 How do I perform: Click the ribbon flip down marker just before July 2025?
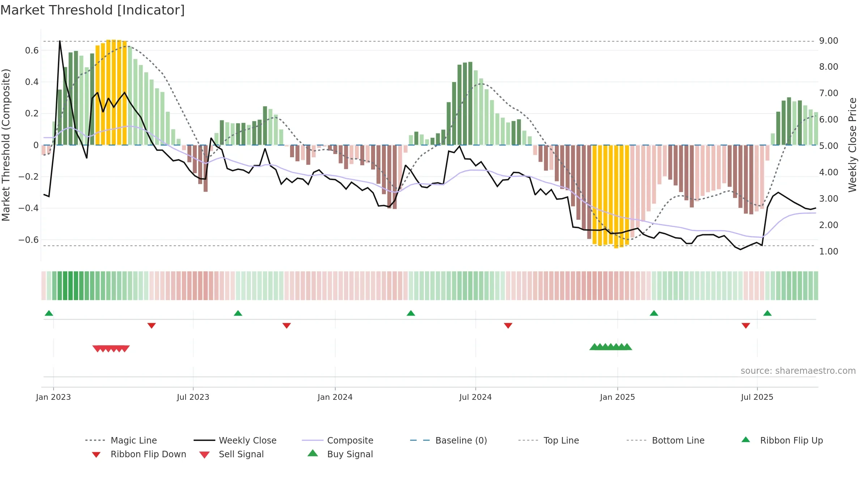coord(746,326)
